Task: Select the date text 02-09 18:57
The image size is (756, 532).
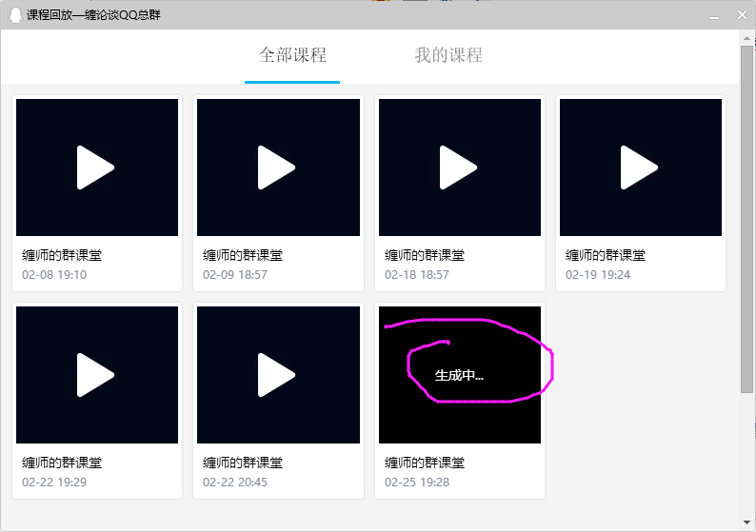Action: click(x=235, y=275)
